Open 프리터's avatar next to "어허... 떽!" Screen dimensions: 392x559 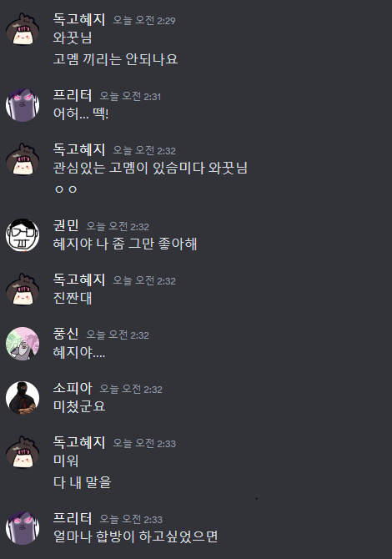[23, 105]
